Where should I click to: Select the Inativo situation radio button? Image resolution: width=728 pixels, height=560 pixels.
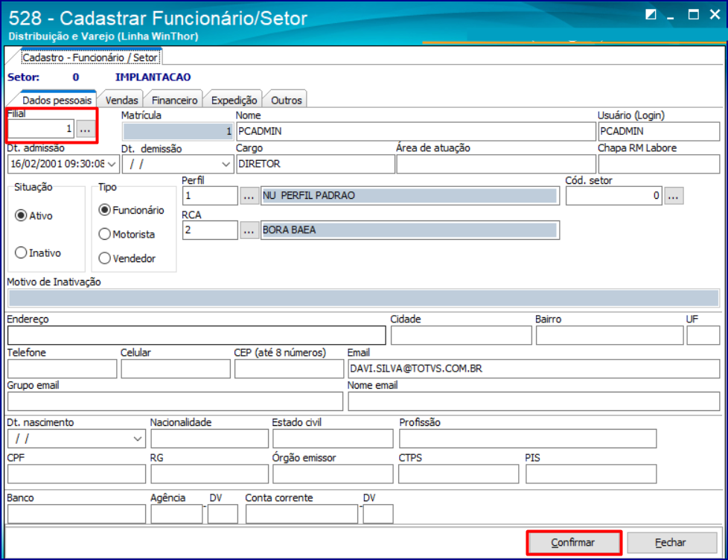(x=21, y=252)
